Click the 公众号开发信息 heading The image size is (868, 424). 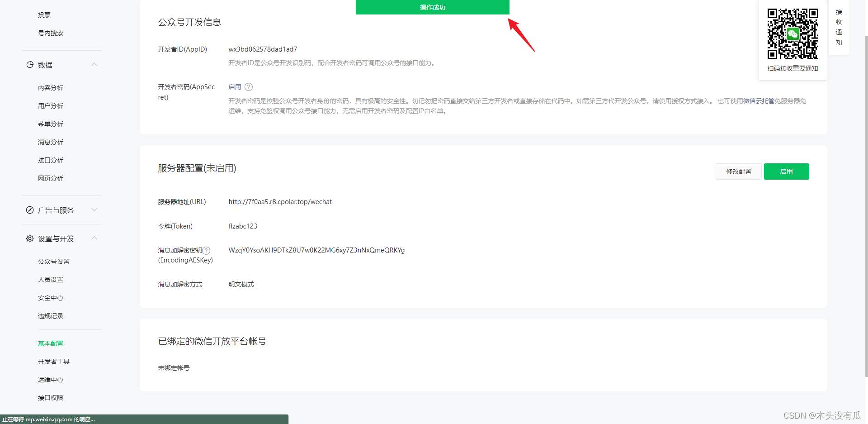click(x=189, y=22)
